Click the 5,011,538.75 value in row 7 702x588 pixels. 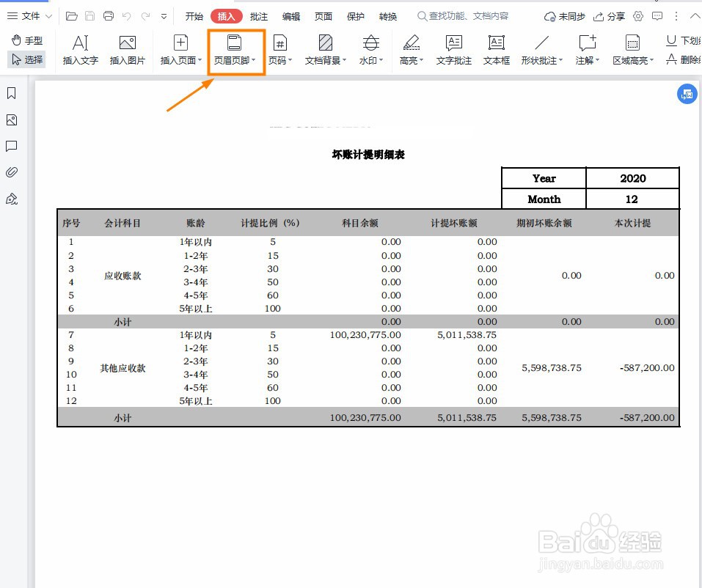[467, 335]
